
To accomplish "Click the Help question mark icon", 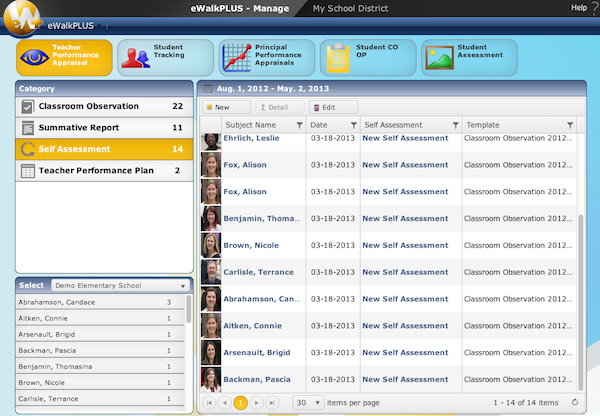I will pyautogui.click(x=595, y=8).
